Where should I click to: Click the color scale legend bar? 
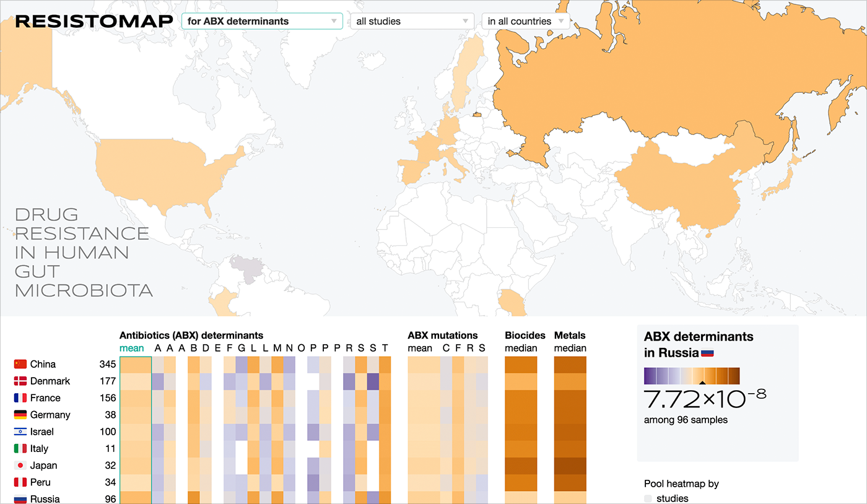coord(692,376)
